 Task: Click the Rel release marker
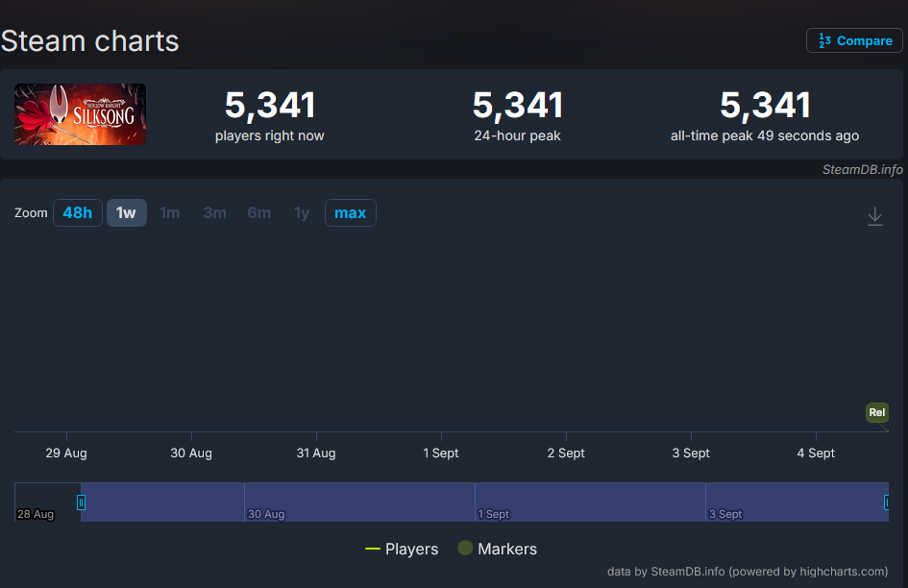tap(876, 412)
